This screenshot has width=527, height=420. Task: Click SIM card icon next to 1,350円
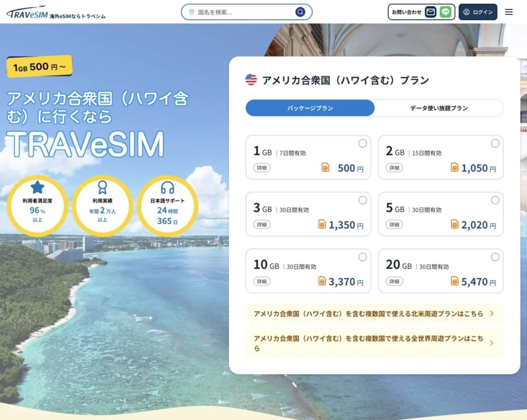coord(322,224)
